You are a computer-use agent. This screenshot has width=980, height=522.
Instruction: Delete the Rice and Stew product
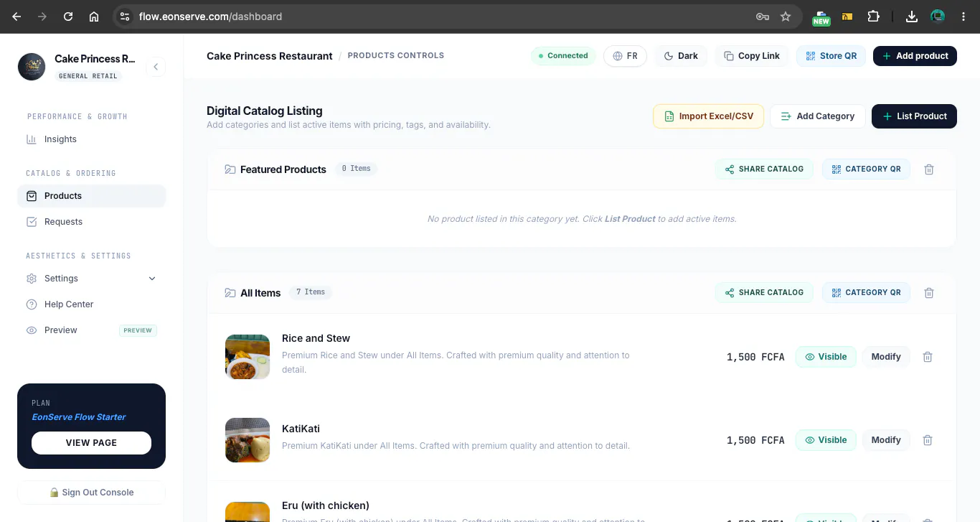[x=928, y=357]
